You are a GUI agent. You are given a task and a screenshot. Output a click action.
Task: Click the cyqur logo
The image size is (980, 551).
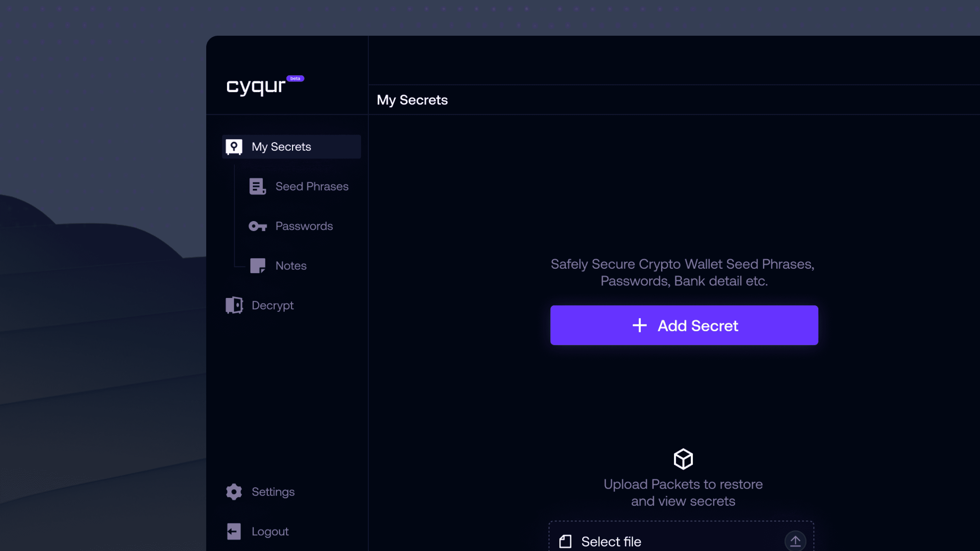tap(256, 87)
